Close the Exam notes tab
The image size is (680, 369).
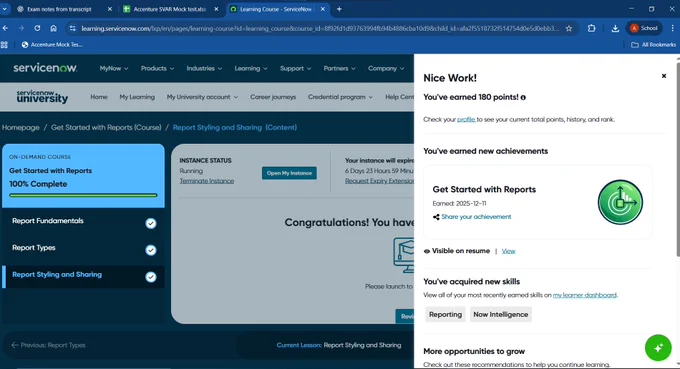click(x=109, y=9)
